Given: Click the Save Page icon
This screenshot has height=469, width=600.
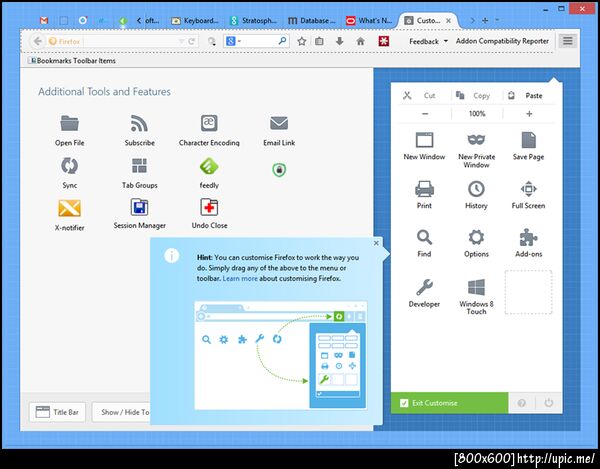Looking at the screenshot, I should 528,140.
